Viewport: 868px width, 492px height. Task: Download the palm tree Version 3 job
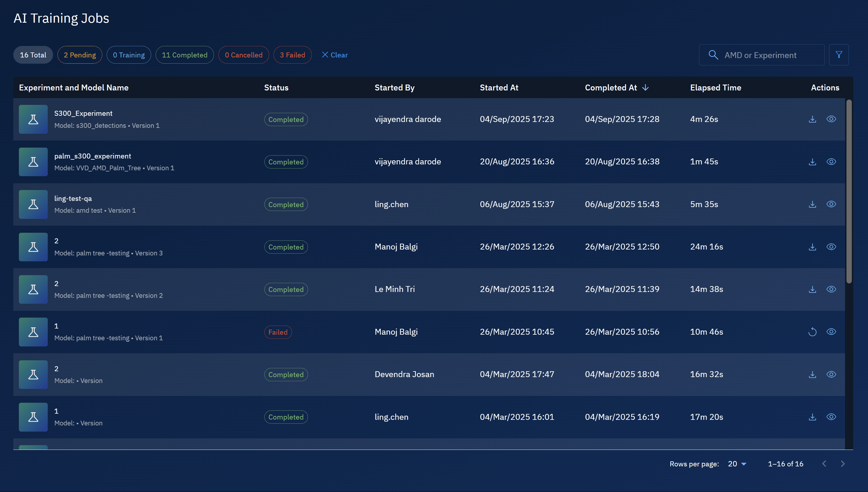click(812, 247)
